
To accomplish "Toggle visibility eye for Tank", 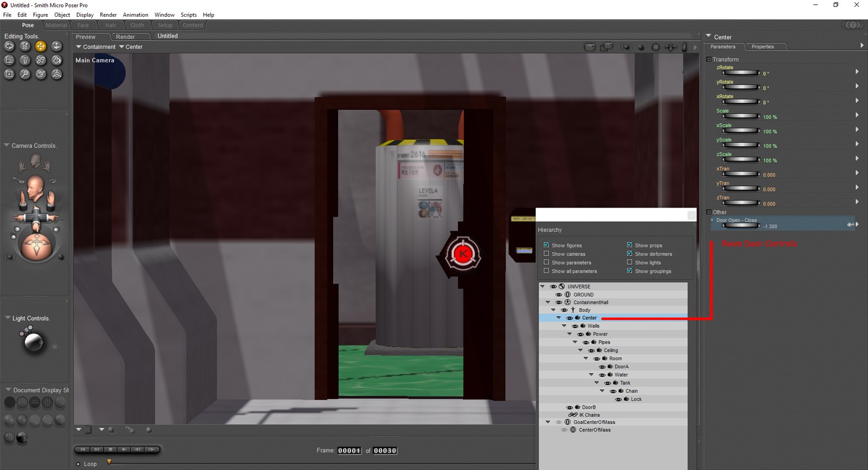I will click(x=608, y=383).
